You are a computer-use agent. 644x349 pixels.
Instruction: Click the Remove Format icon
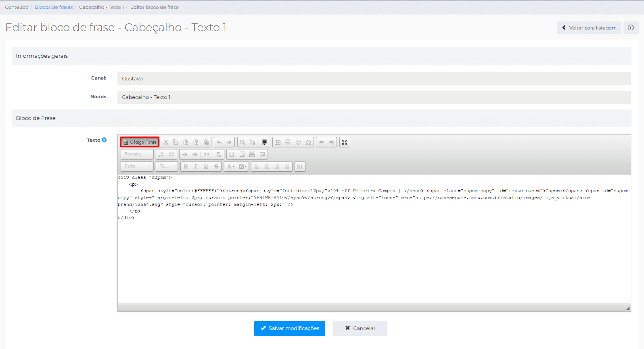point(218,154)
